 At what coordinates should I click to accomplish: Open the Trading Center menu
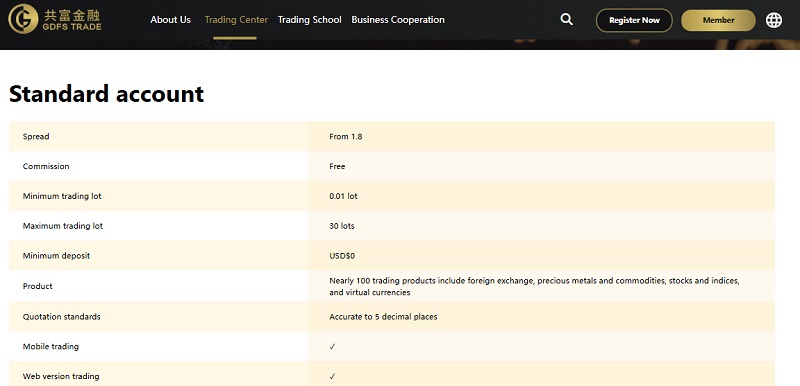[x=236, y=20]
